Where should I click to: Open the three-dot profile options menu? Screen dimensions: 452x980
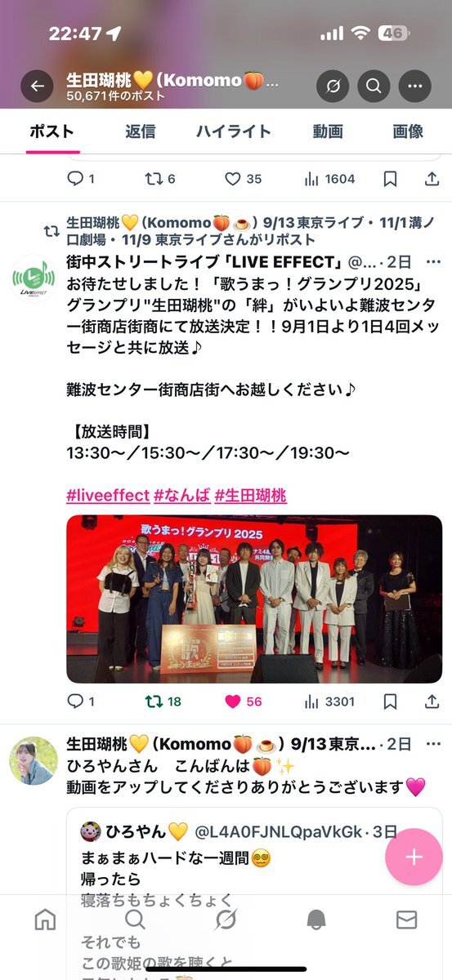[414, 86]
